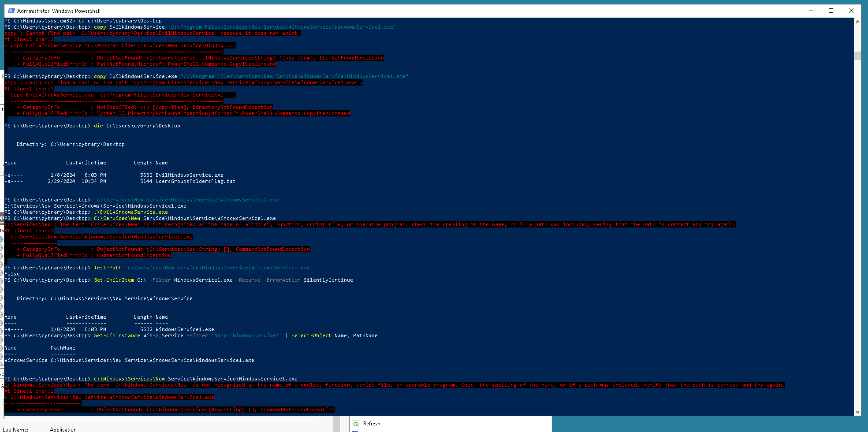Select Refresh in the background window's action list

pos(372,424)
